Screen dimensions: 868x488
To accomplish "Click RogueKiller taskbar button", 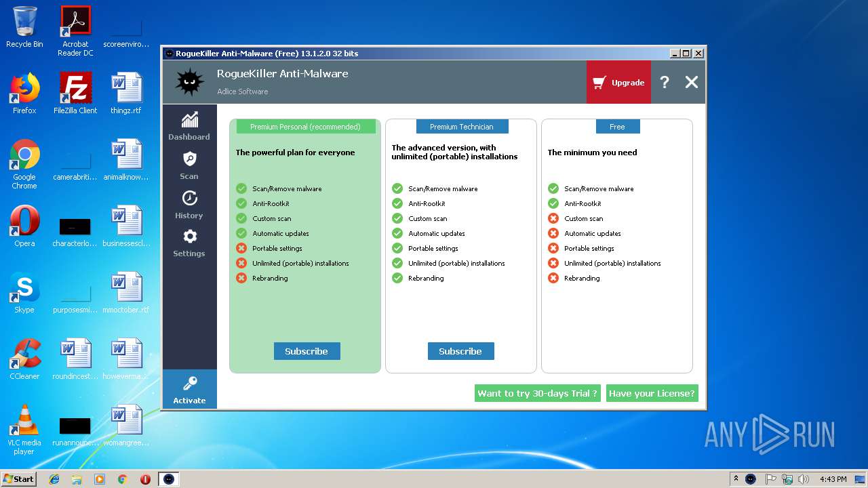I will click(x=169, y=479).
